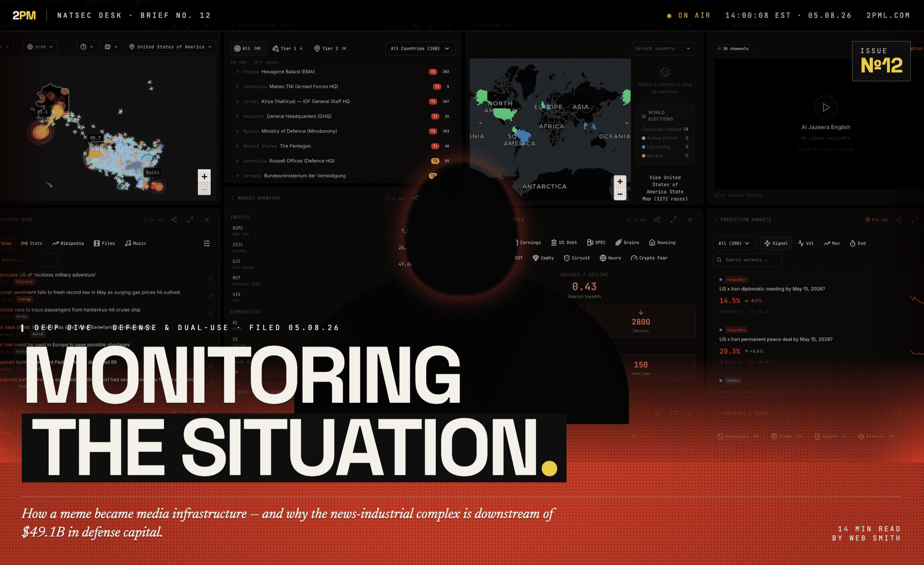Share the Market Overview panel

tap(415, 198)
